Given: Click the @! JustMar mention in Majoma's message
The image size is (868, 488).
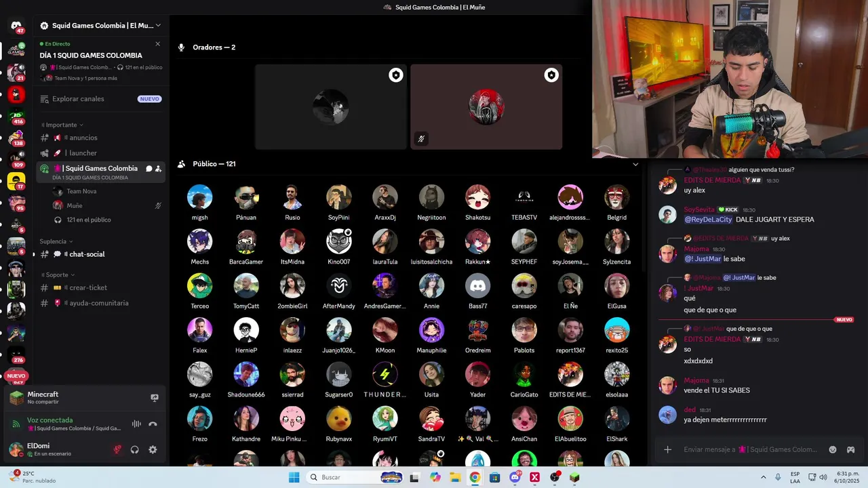Looking at the screenshot, I should (x=703, y=259).
